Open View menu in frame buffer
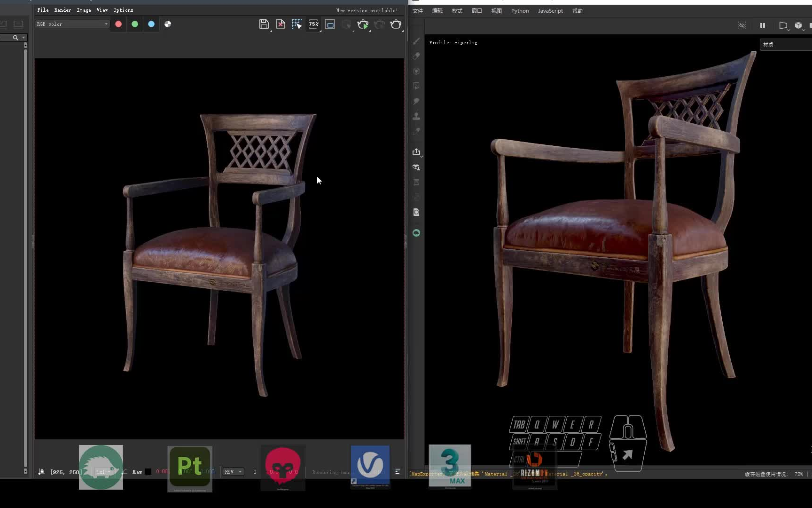The width and height of the screenshot is (812, 508). (102, 10)
